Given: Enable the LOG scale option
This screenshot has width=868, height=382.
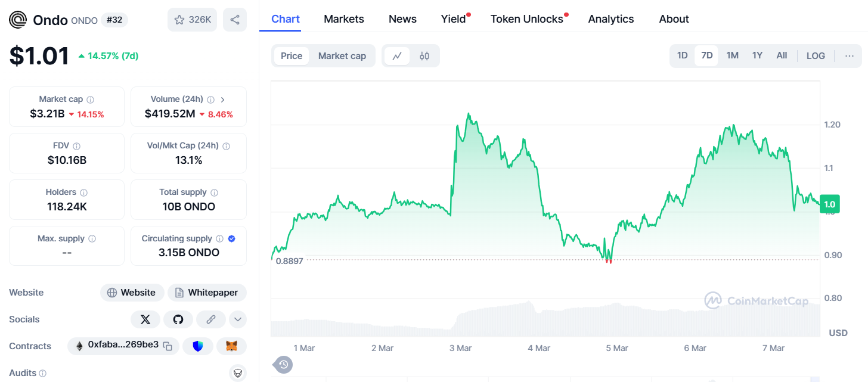Looking at the screenshot, I should [x=816, y=56].
